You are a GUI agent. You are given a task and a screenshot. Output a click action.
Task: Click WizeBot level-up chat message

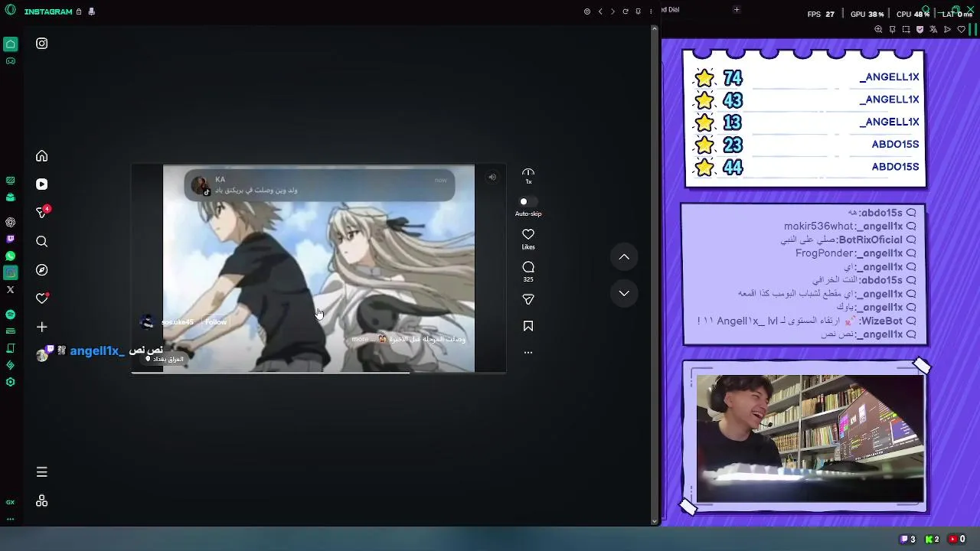click(807, 321)
